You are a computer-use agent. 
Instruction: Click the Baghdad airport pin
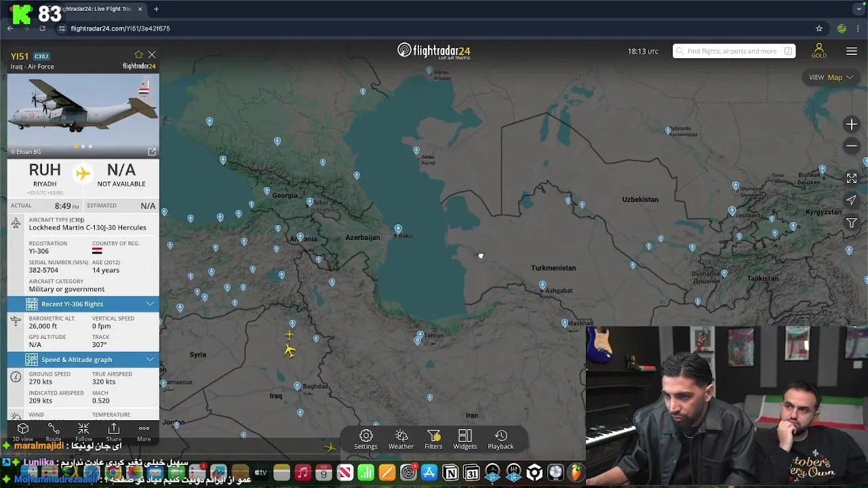[x=297, y=386]
